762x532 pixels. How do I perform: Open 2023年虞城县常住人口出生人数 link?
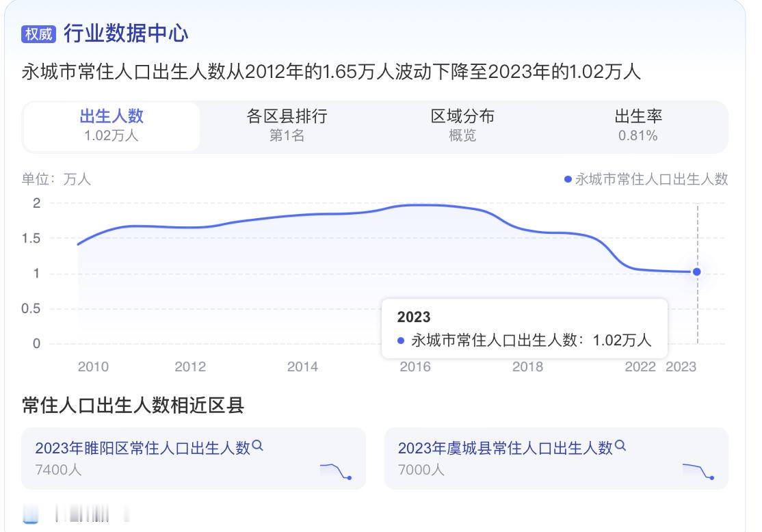click(505, 448)
